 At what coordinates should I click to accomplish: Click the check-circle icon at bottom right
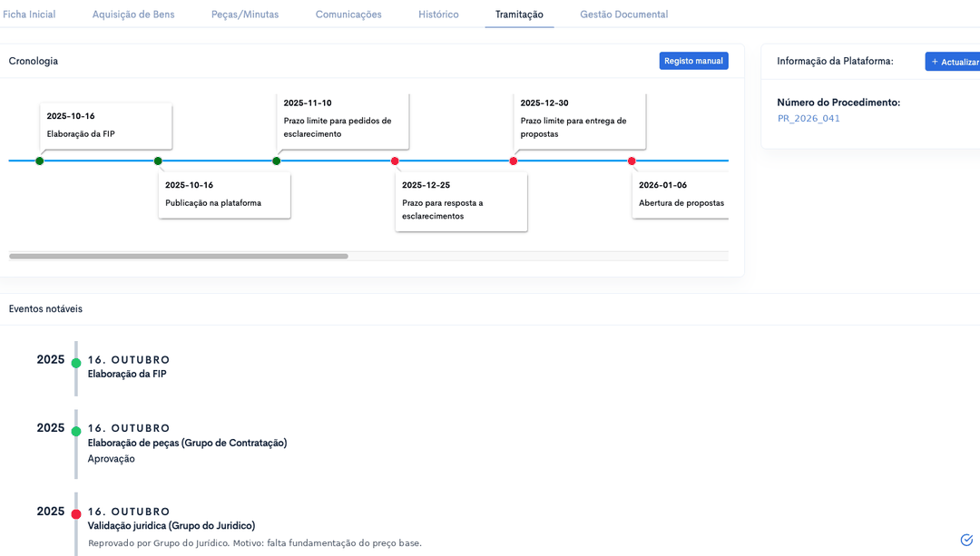967,540
